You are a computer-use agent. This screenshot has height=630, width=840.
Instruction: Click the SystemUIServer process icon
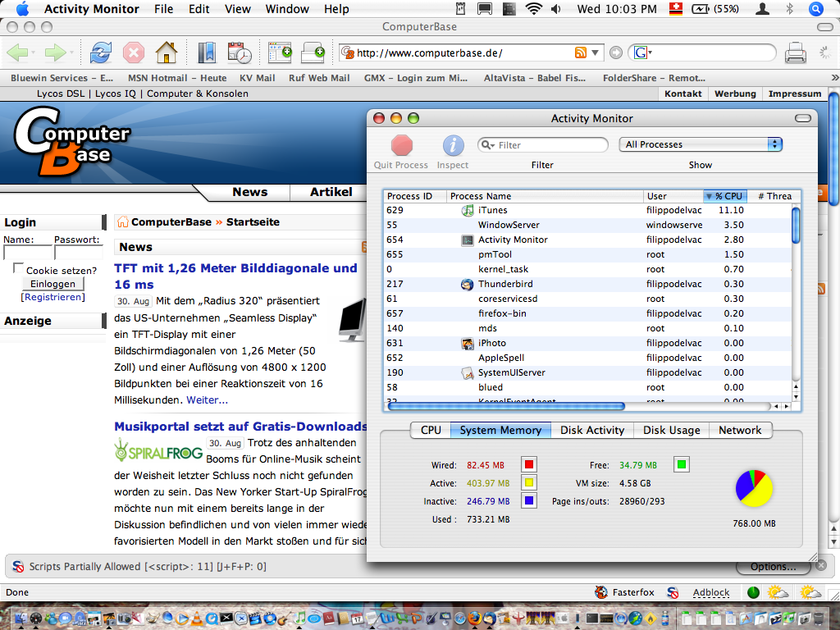pyautogui.click(x=467, y=372)
